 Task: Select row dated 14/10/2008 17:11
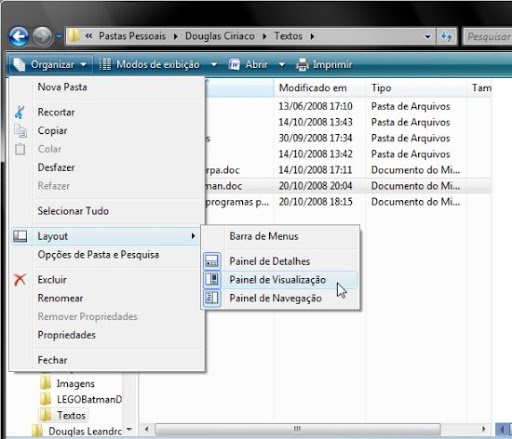(315, 170)
